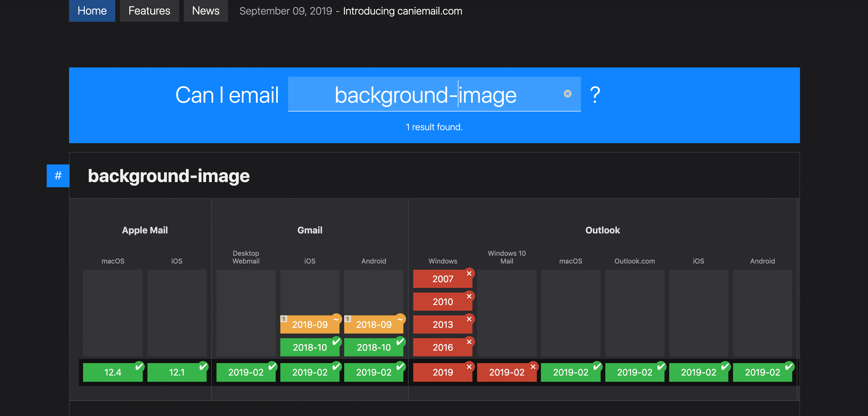Select Apple Mail iOS 12.1 support cell
This screenshot has width=868, height=416.
click(177, 372)
